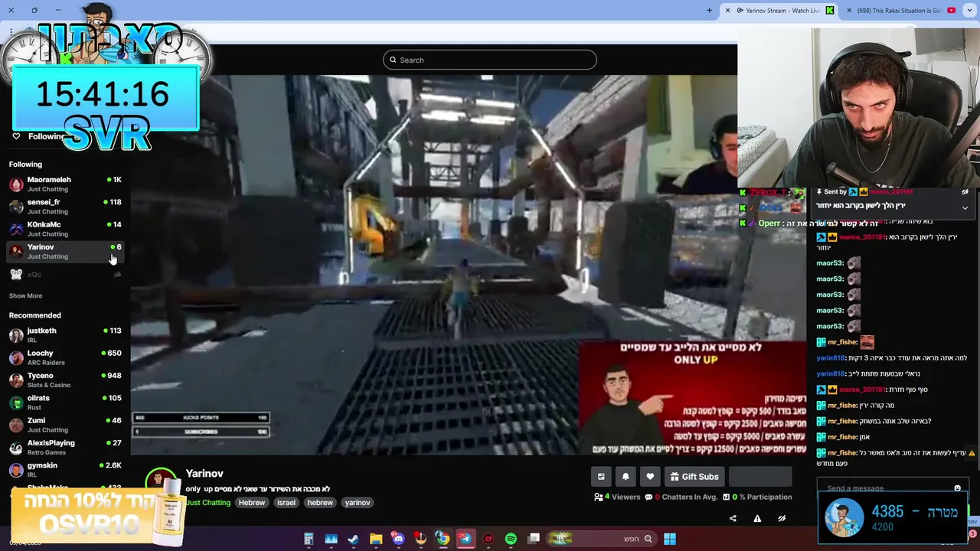Image resolution: width=980 pixels, height=551 pixels.
Task: Open sensei_fr channel in sidebar
Action: pyautogui.click(x=65, y=207)
